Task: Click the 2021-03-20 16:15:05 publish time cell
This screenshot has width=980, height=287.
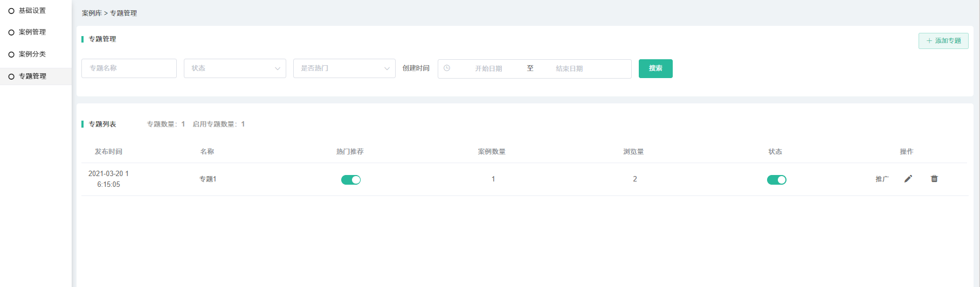Action: click(108, 179)
